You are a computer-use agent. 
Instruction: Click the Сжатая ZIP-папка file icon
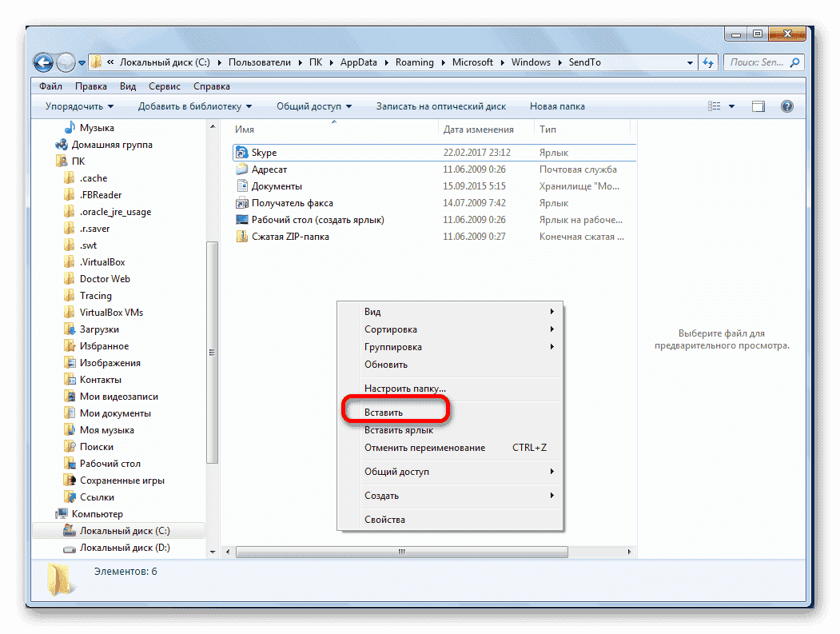241,236
